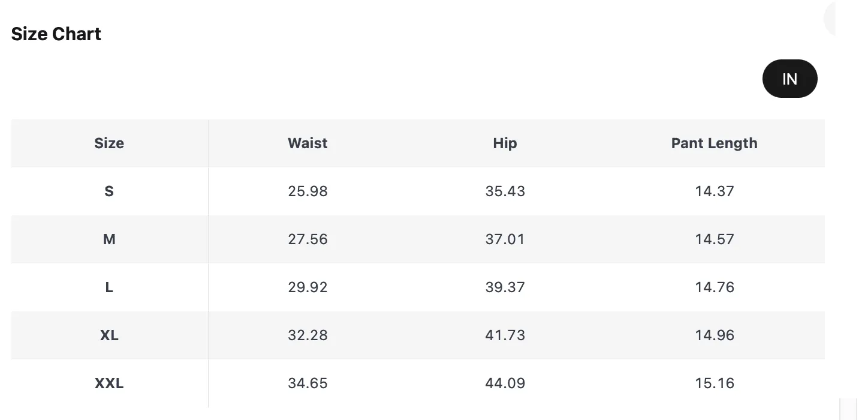Click waist value 32.28 for XL

point(308,335)
